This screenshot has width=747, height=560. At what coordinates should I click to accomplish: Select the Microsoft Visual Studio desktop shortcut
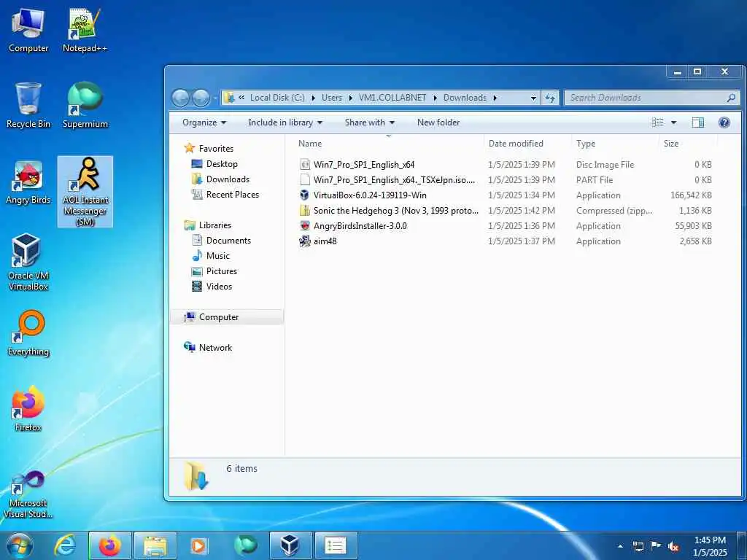point(28,494)
